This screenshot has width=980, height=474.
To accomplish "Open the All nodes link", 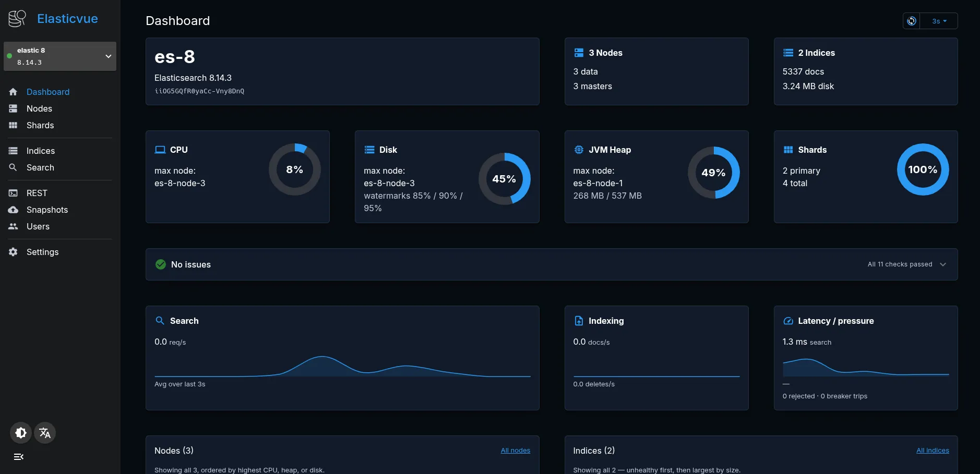I will 516,451.
